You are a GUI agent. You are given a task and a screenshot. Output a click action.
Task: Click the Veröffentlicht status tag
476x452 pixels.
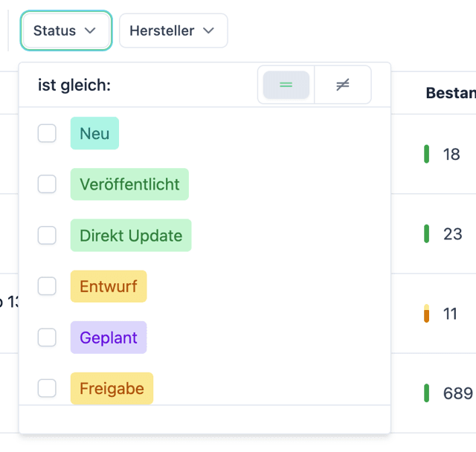[x=129, y=184]
